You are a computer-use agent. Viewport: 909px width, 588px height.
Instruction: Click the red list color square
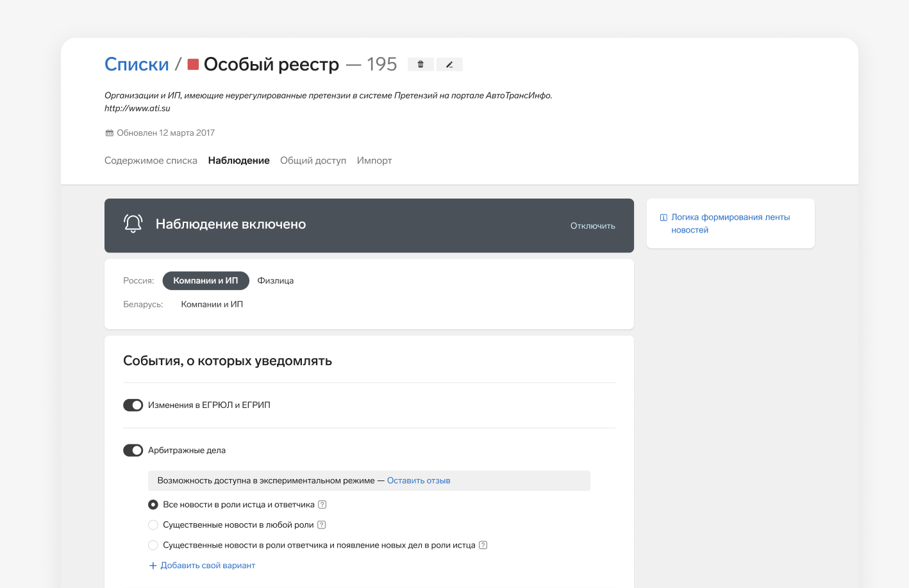pyautogui.click(x=193, y=64)
